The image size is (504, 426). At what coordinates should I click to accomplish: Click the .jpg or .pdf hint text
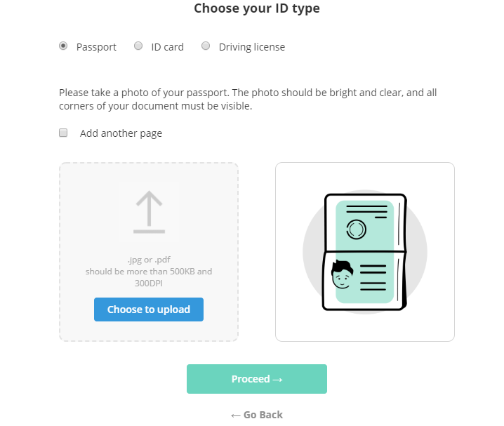point(149,260)
